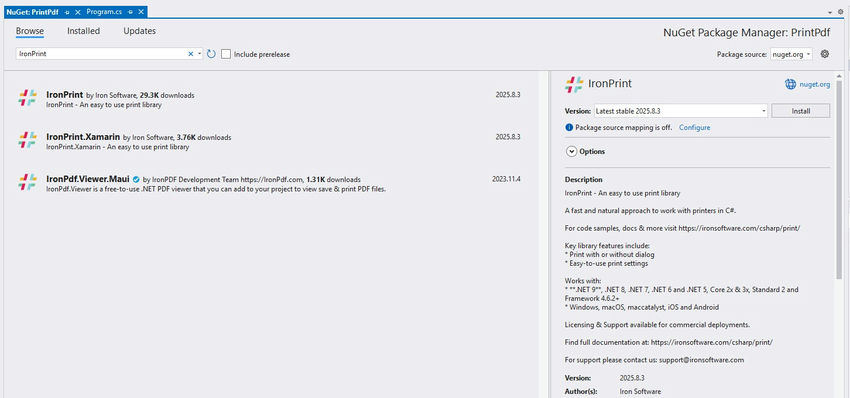The width and height of the screenshot is (850, 398).
Task: Click the IronPrint logo in the details pane
Action: coord(575,84)
